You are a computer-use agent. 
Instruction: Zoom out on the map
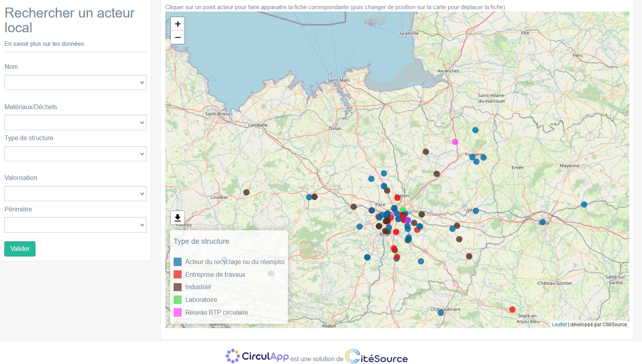tap(178, 37)
